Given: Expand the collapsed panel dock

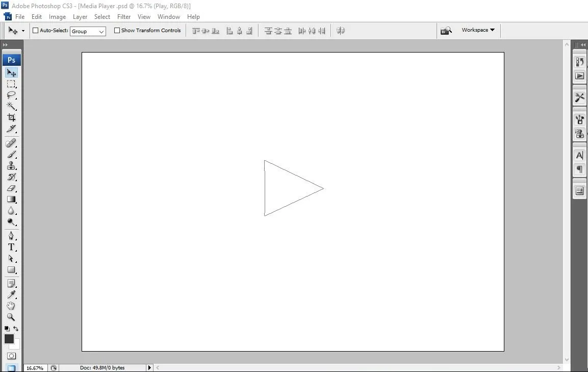Looking at the screenshot, I should pyautogui.click(x=583, y=45).
